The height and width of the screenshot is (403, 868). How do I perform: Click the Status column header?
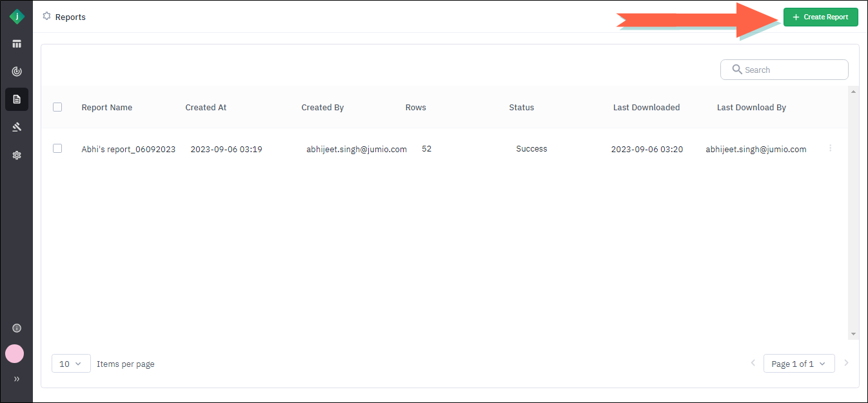522,108
